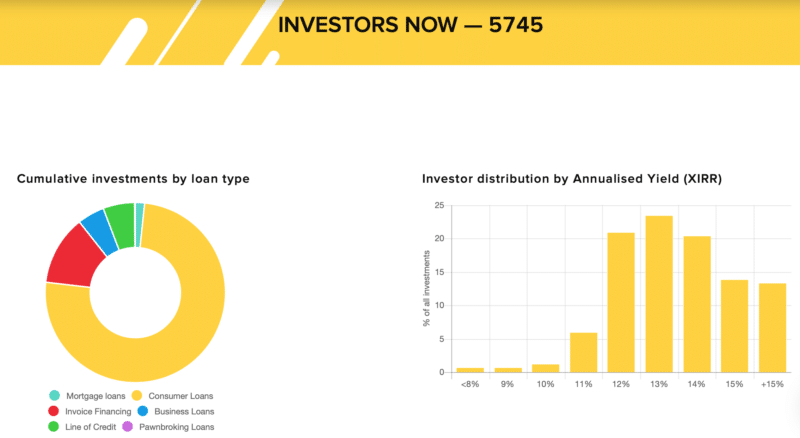Viewport: 800px width, 438px height.
Task: Select the 14% yield bar
Action: pyautogui.click(x=697, y=304)
